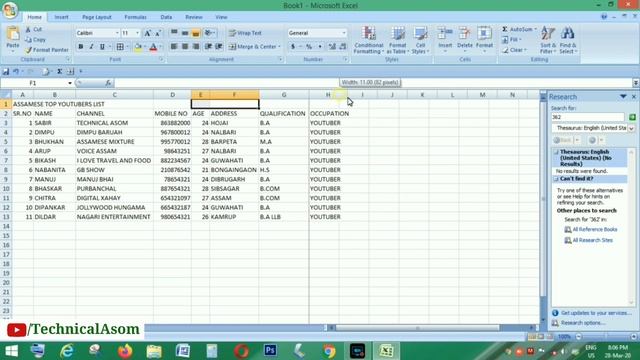Open Format as Table gallery

(x=397, y=40)
